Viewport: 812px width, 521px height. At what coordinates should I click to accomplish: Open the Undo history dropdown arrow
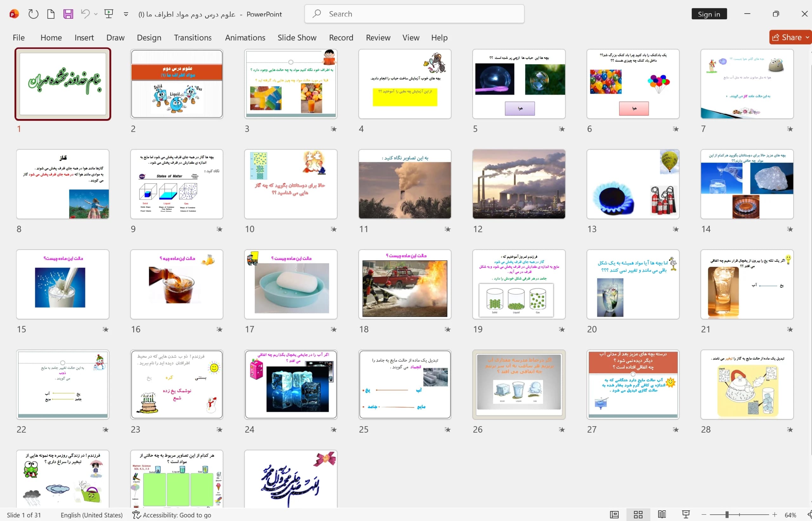point(96,14)
